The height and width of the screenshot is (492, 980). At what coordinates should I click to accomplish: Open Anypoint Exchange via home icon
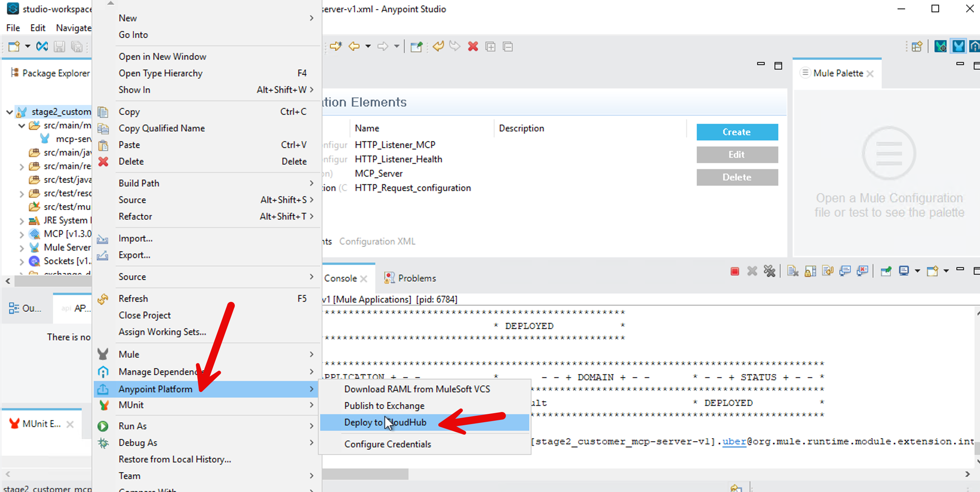[x=975, y=46]
